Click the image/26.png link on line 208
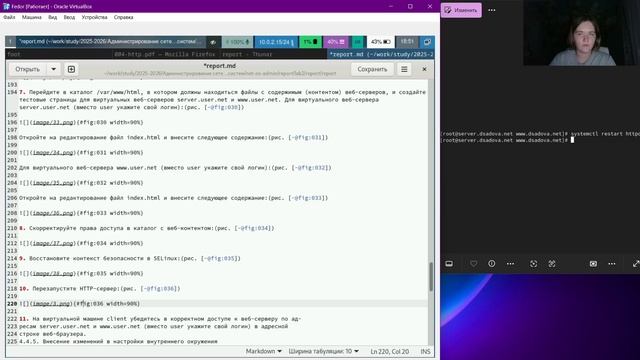Screen dimensions: 640x360 pyautogui.click(x=53, y=213)
